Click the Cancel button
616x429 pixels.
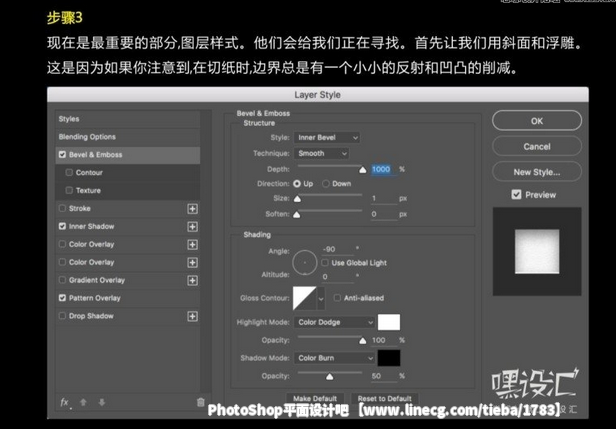[x=537, y=147]
